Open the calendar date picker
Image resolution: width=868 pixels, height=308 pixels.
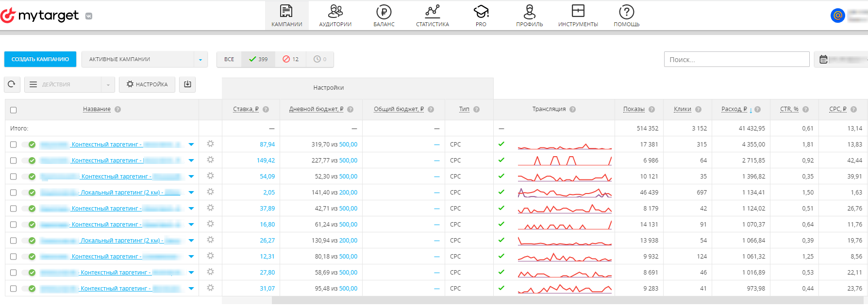coord(824,59)
